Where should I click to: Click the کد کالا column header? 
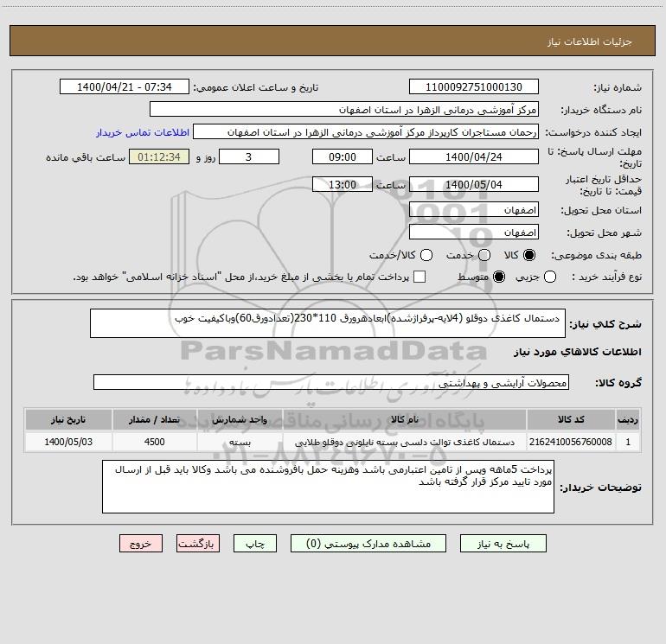pyautogui.click(x=571, y=419)
